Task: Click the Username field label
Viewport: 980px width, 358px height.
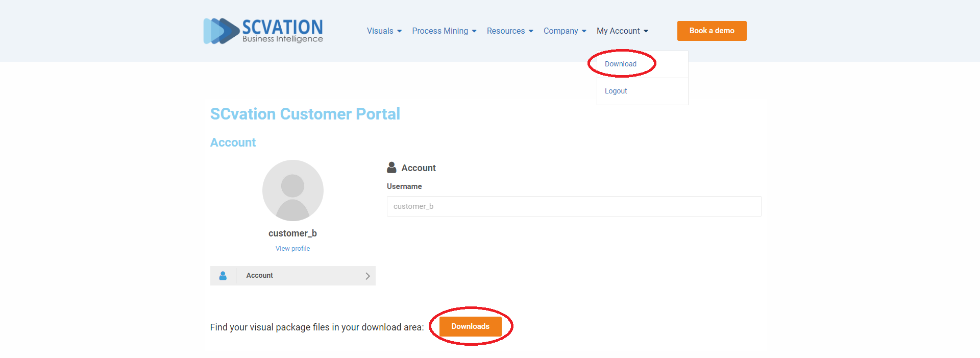Action: 404,186
